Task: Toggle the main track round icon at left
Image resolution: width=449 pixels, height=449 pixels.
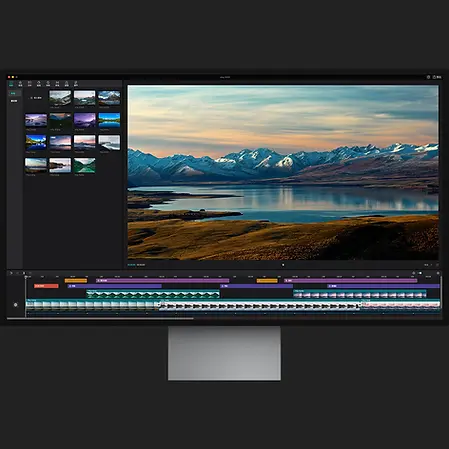Action: [x=16, y=305]
